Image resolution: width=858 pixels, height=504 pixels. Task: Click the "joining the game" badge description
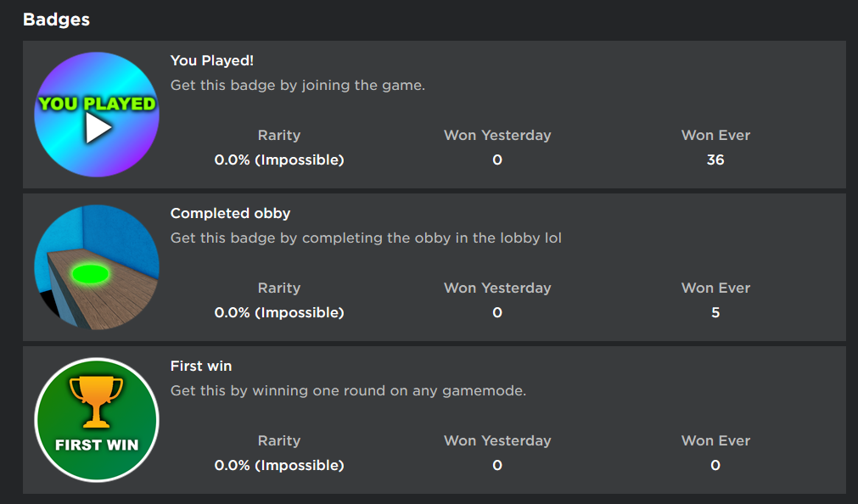click(x=297, y=86)
